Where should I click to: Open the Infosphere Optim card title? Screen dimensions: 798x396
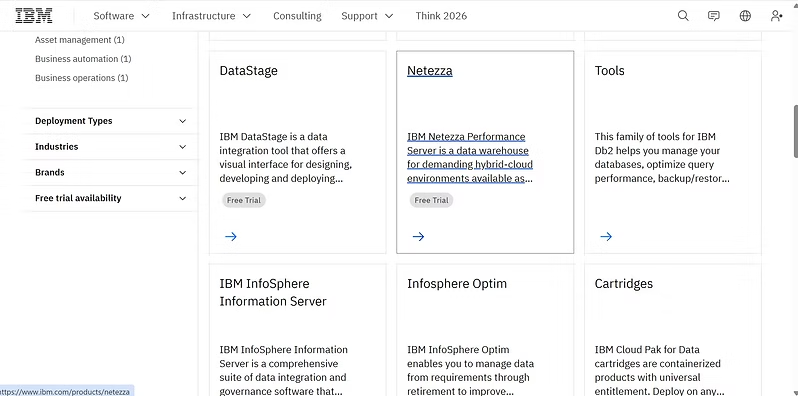click(457, 284)
